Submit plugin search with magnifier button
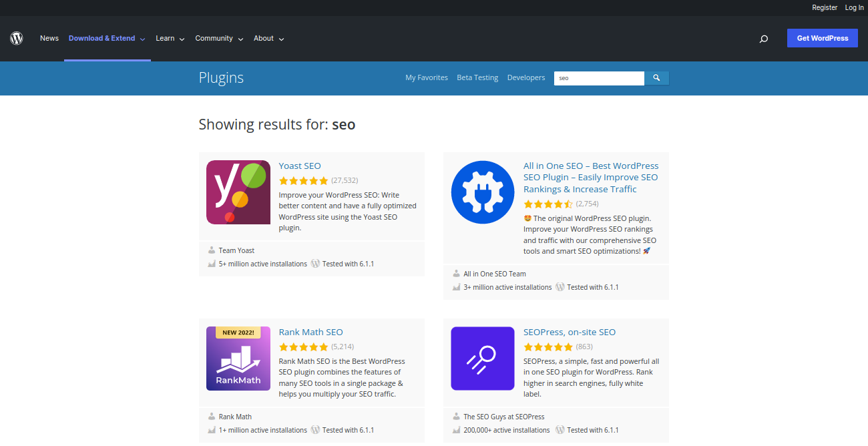Screen dimensions: 868x446 tap(656, 78)
